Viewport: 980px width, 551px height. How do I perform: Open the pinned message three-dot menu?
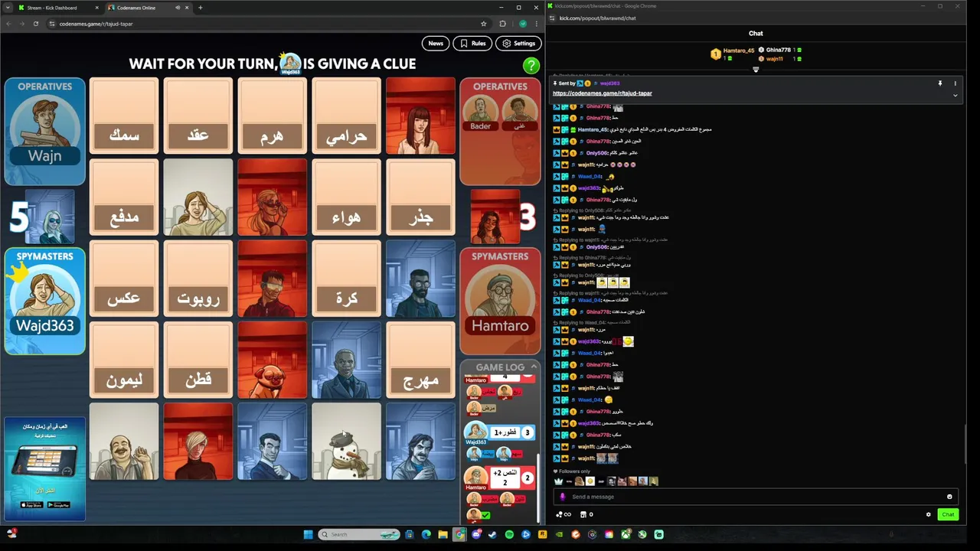[955, 83]
